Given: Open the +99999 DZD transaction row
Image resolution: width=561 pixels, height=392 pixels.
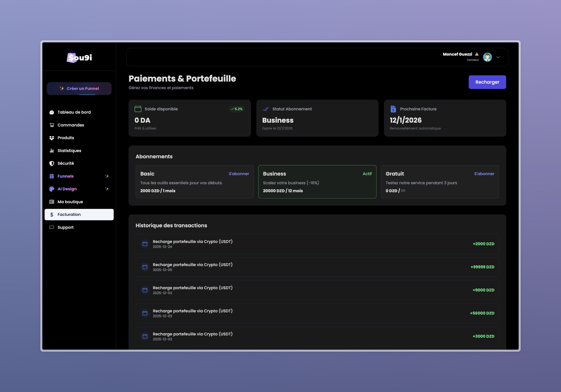Looking at the screenshot, I should pos(317,267).
